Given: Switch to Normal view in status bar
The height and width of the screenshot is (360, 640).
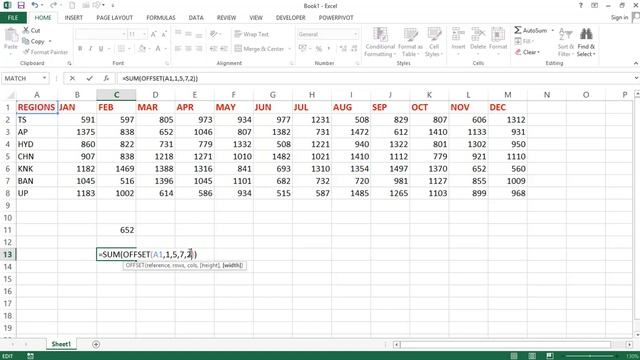Looking at the screenshot, I should point(514,356).
